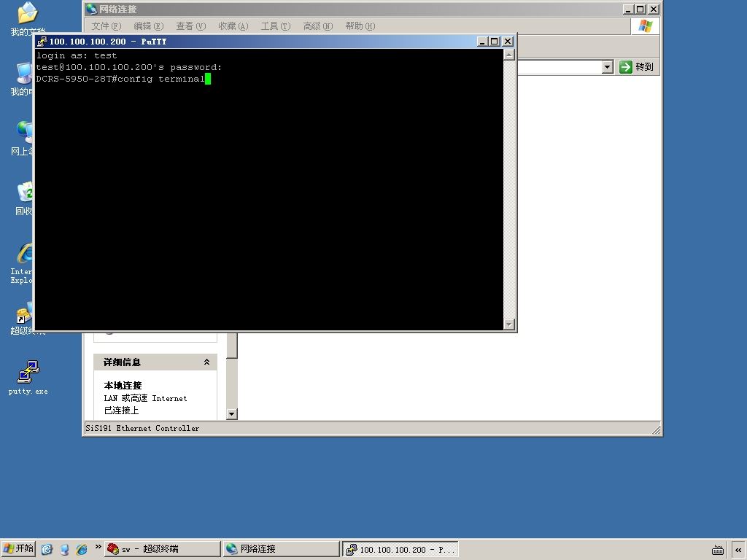This screenshot has width=747, height=560.
Task: Open the putty.exe desktop icon
Action: pyautogui.click(x=28, y=377)
